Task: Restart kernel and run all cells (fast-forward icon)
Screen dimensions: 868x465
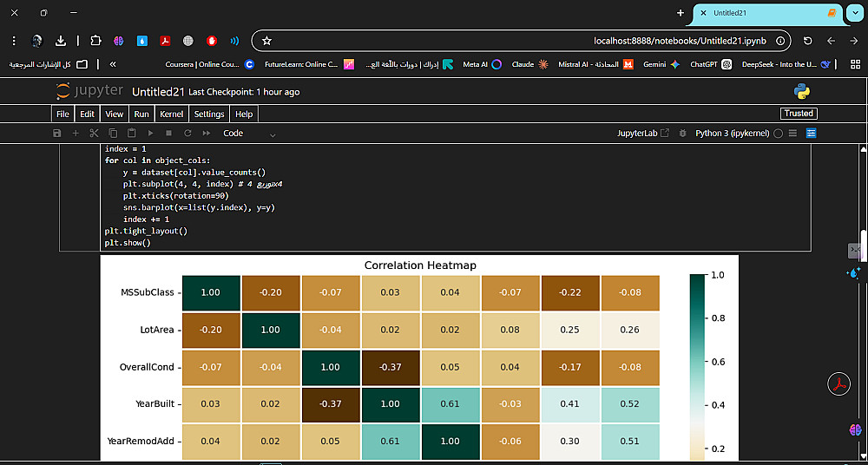Action: coord(206,134)
